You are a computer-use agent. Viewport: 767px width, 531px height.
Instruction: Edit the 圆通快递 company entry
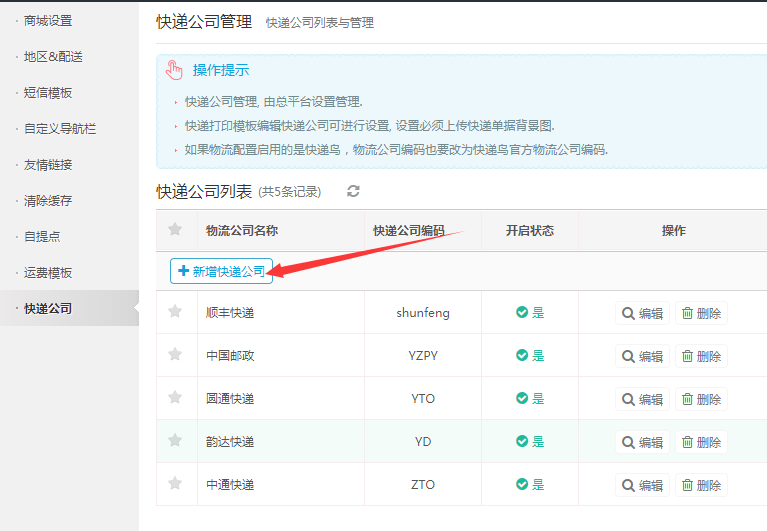(642, 399)
